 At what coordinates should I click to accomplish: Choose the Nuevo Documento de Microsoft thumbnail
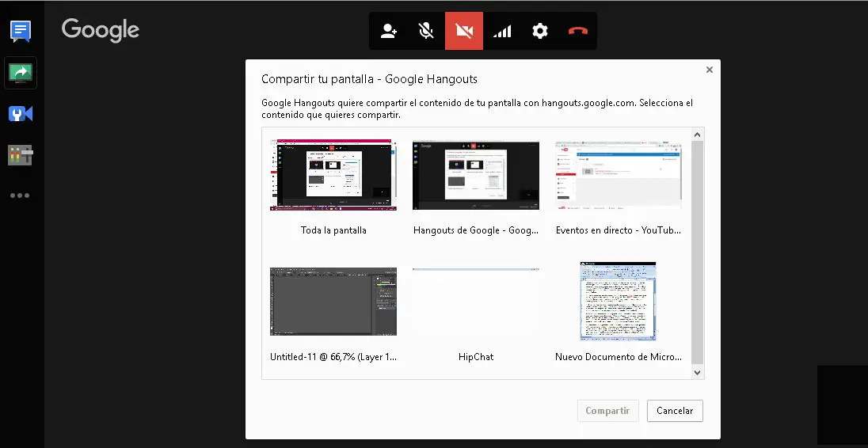tap(618, 302)
